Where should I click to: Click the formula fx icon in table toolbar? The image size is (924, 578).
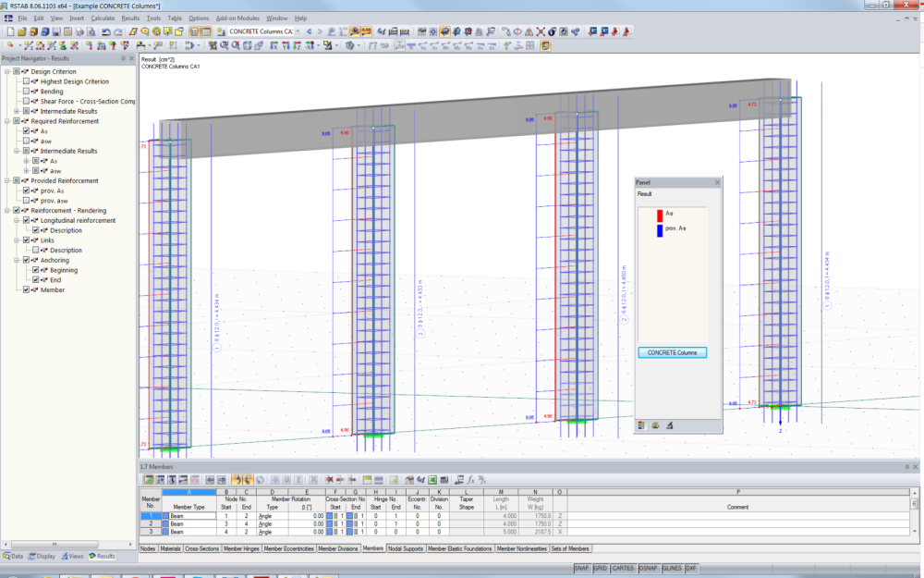tap(471, 480)
